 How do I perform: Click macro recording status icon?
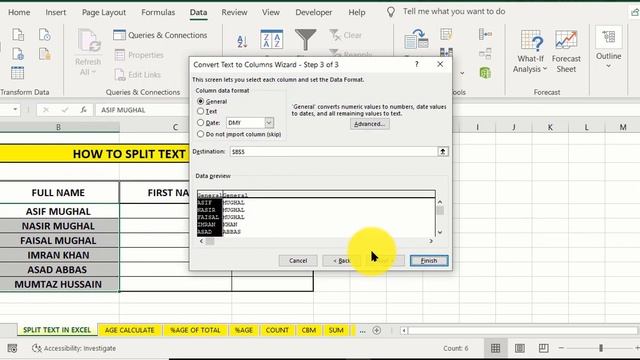point(12,348)
